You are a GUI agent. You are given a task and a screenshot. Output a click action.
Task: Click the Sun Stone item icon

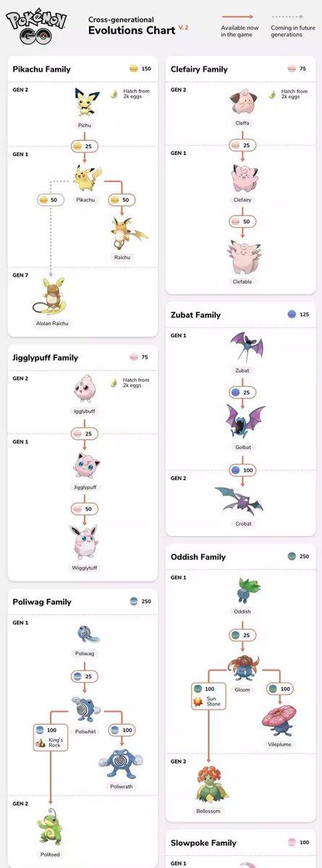198,702
